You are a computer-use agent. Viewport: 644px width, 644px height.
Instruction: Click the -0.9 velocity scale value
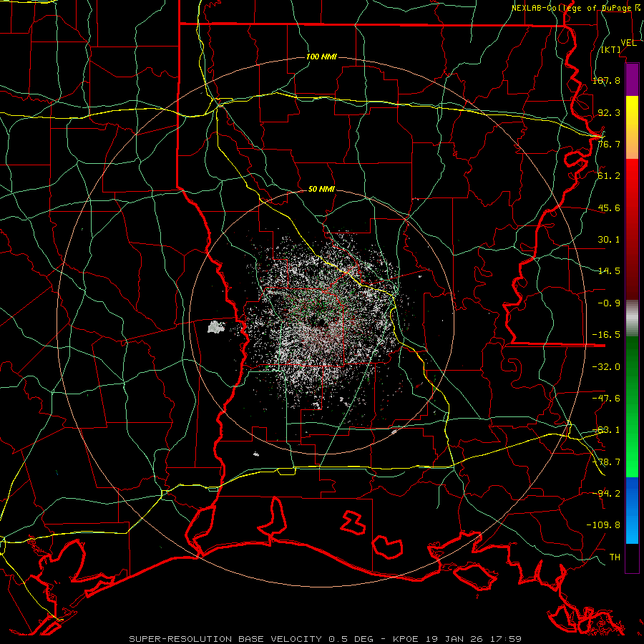pyautogui.click(x=609, y=303)
